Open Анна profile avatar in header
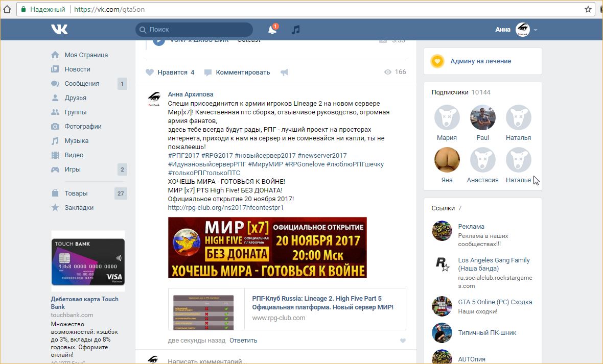603x364 pixels. (x=523, y=29)
